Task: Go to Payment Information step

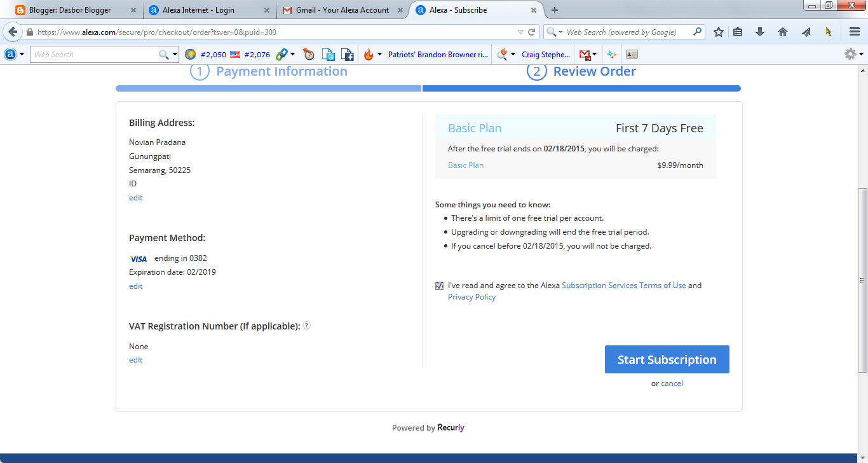Action: (x=269, y=71)
